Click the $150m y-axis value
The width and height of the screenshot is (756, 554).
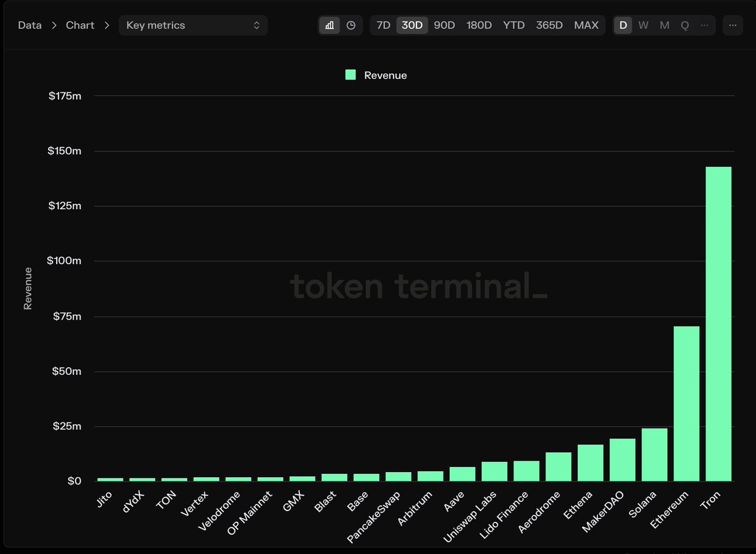(64, 151)
